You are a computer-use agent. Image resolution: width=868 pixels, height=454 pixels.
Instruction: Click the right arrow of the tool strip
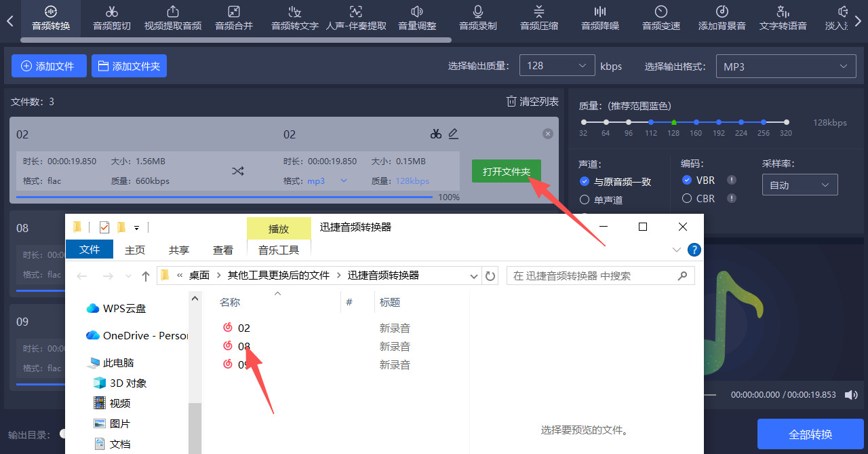pyautogui.click(x=858, y=21)
